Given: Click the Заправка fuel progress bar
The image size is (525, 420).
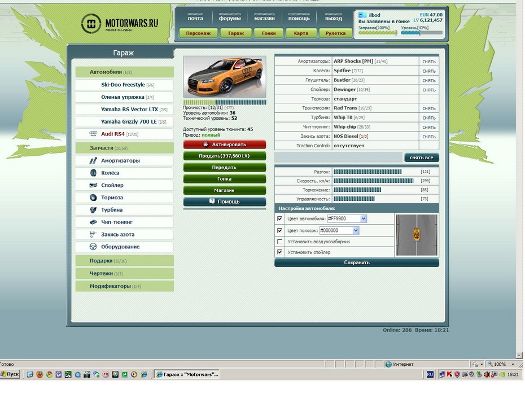Looking at the screenshot, I should coord(378,33).
